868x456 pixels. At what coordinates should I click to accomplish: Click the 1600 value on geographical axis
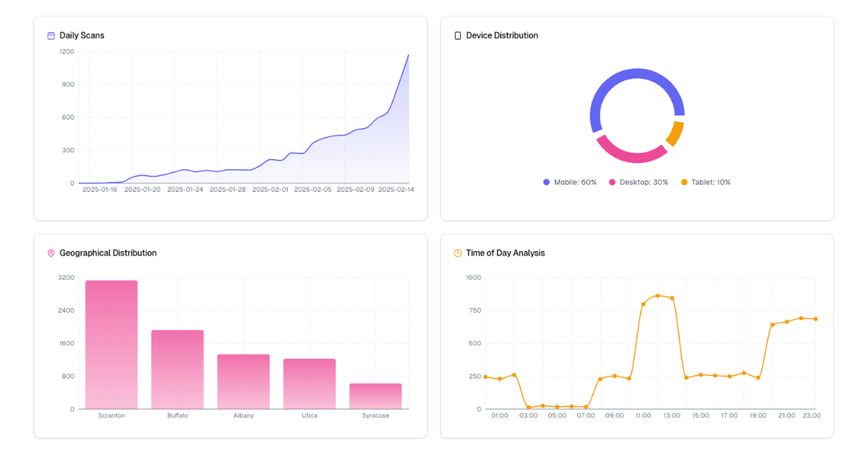[67, 344]
